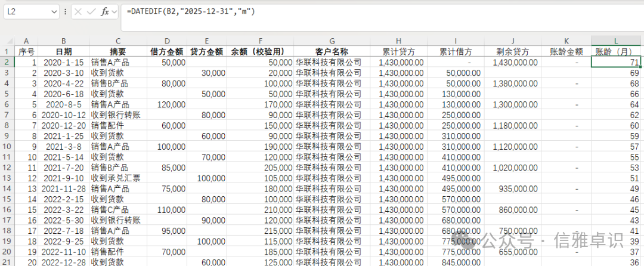Select column L header

point(615,41)
